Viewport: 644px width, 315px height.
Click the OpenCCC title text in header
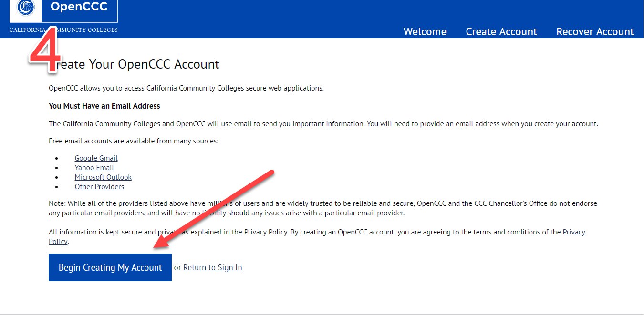[79, 7]
